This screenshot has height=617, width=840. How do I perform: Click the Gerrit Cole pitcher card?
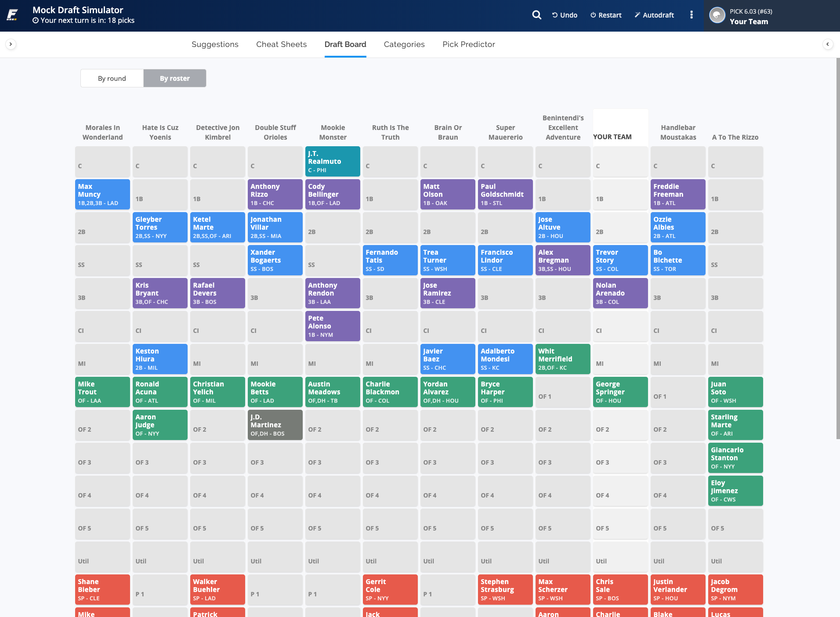point(391,589)
